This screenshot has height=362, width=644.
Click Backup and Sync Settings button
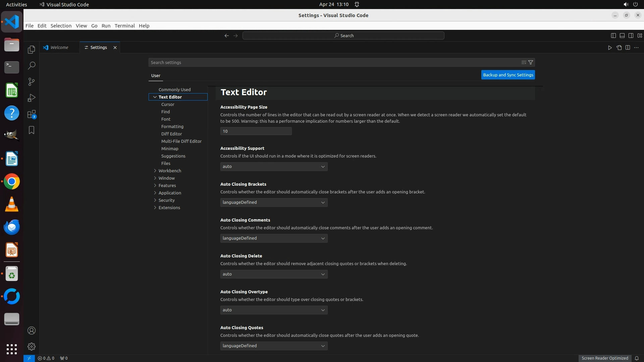pos(508,75)
